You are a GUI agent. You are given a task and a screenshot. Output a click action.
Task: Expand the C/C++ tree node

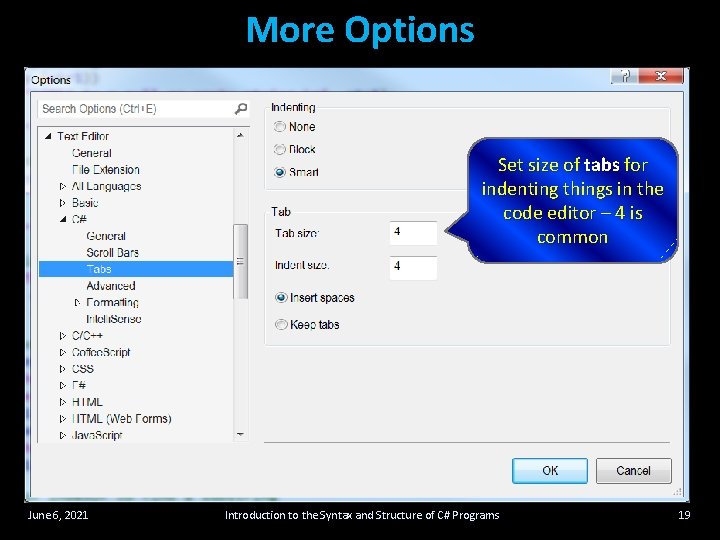point(62,336)
